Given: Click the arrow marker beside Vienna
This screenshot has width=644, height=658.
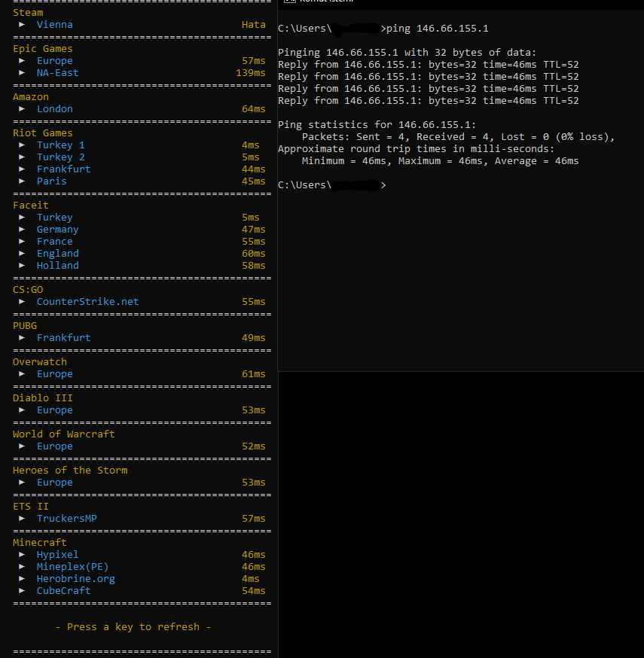Looking at the screenshot, I should click(22, 25).
